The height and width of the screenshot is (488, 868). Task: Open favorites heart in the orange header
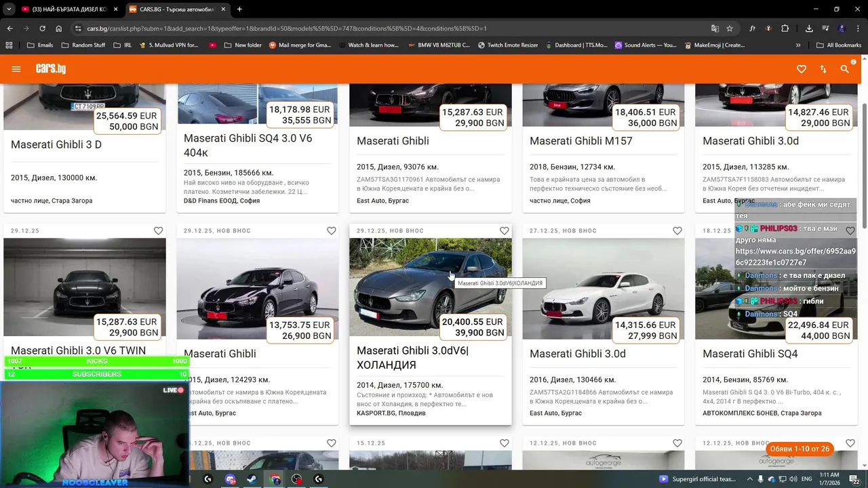(x=802, y=69)
